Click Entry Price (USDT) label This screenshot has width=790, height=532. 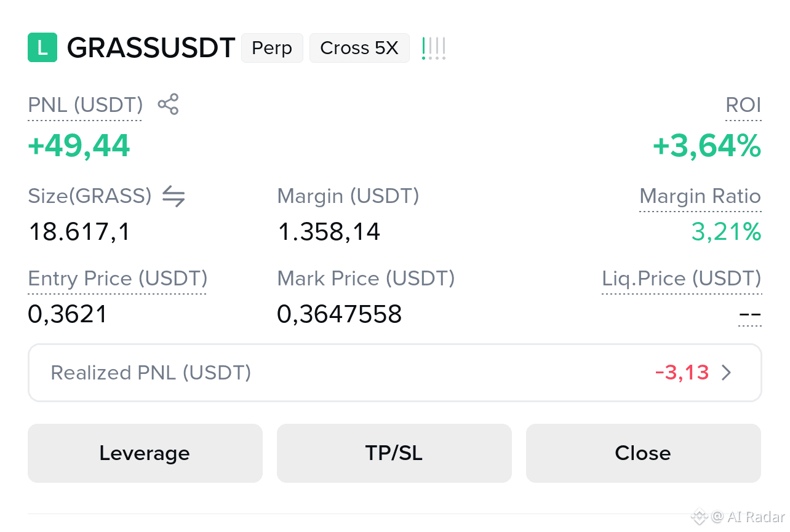point(118,279)
